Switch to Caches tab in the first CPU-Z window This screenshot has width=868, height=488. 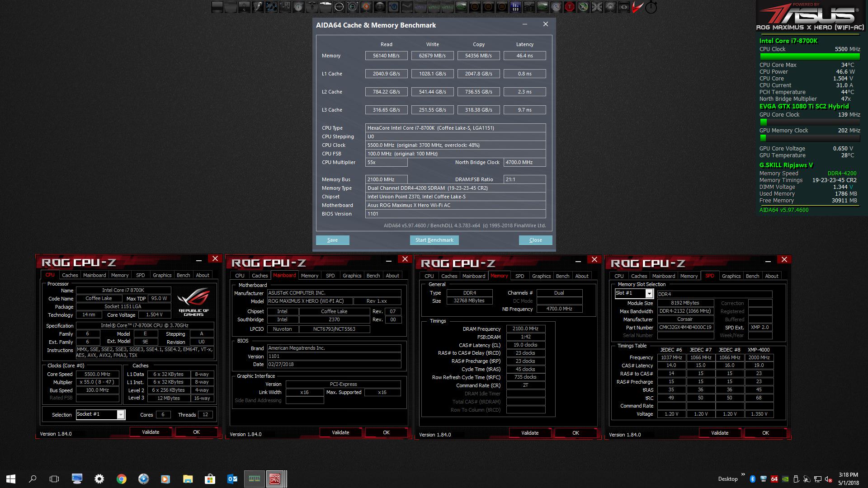pyautogui.click(x=70, y=275)
